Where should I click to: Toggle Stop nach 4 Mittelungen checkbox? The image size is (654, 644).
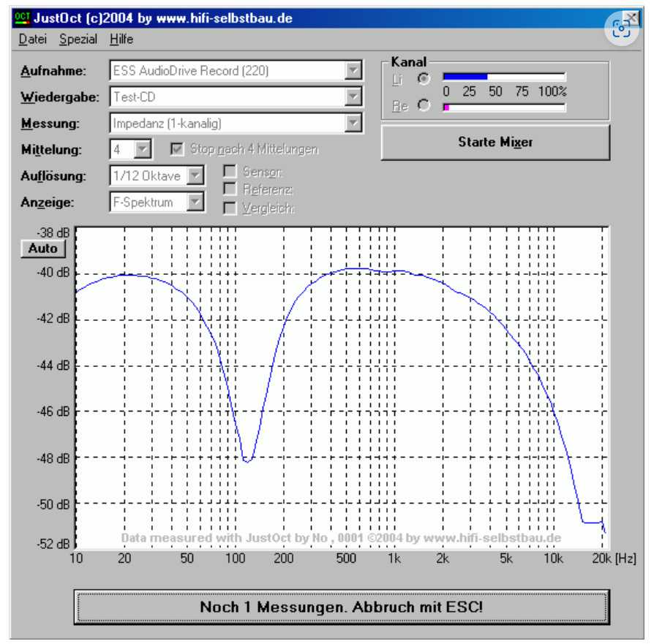[176, 150]
